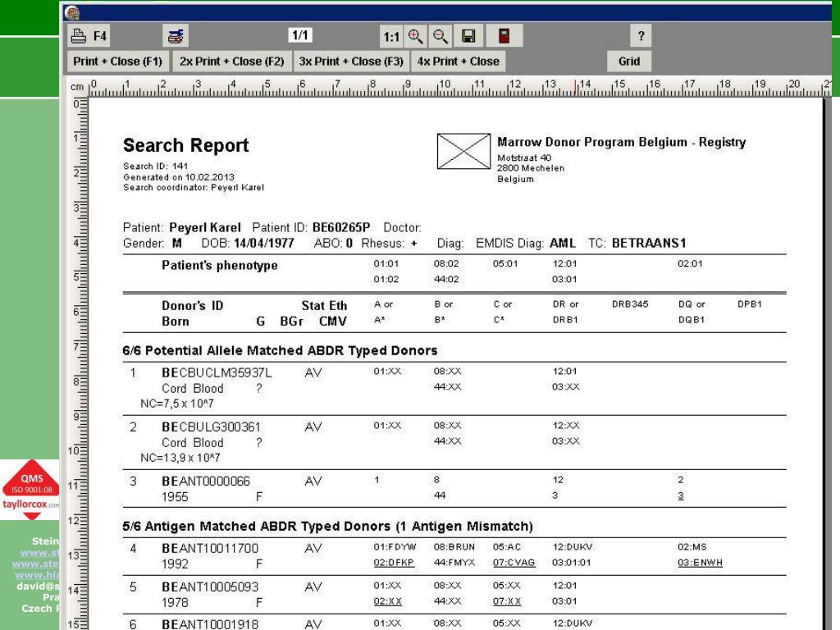This screenshot has width=840, height=630.
Task: Click the vertical ruler on the left side
Action: click(x=78, y=364)
